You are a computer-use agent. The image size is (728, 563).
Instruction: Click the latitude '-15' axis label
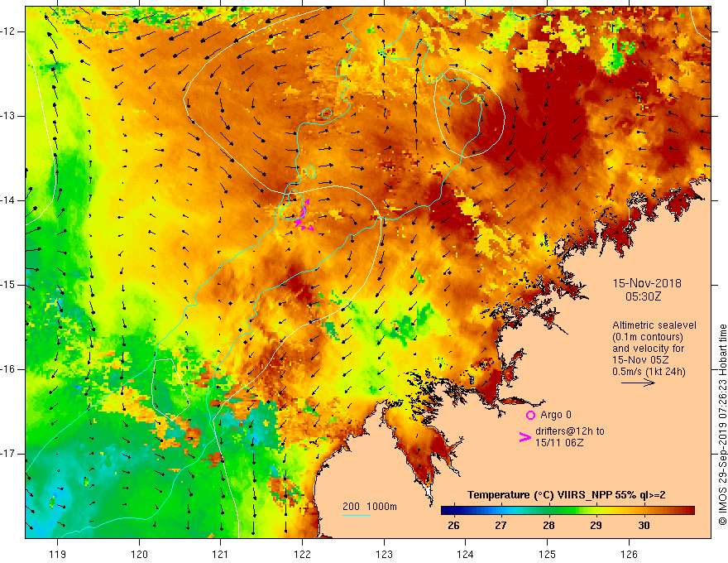(8, 285)
